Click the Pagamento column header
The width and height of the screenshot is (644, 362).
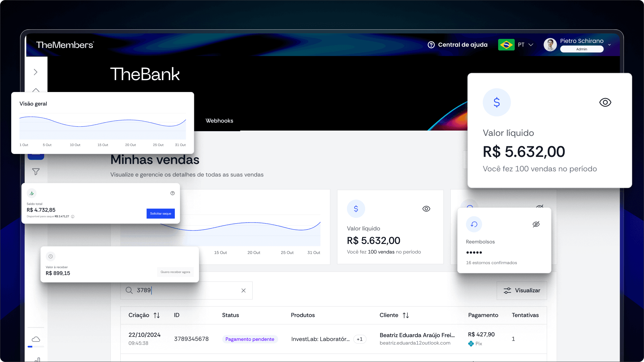483,315
